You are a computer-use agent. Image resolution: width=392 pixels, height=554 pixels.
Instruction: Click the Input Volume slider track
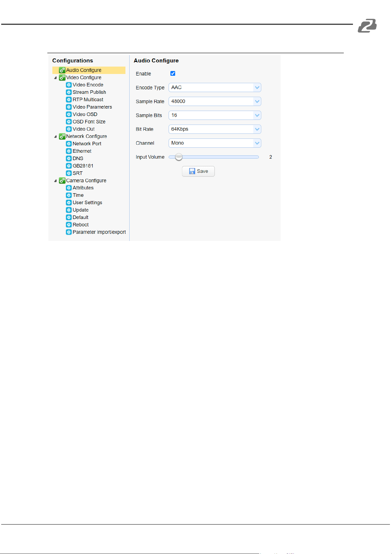(214, 157)
